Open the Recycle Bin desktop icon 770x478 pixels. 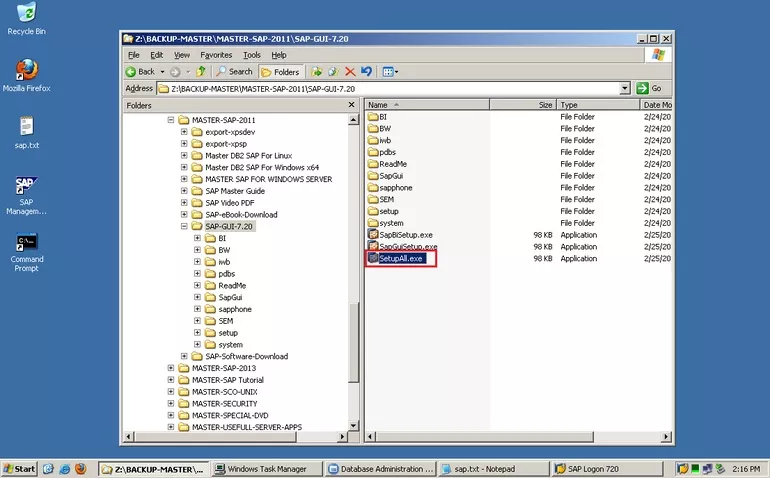click(27, 19)
